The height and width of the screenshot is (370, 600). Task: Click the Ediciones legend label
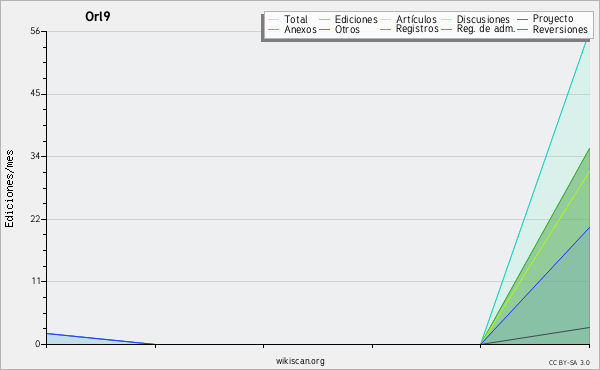[356, 19]
